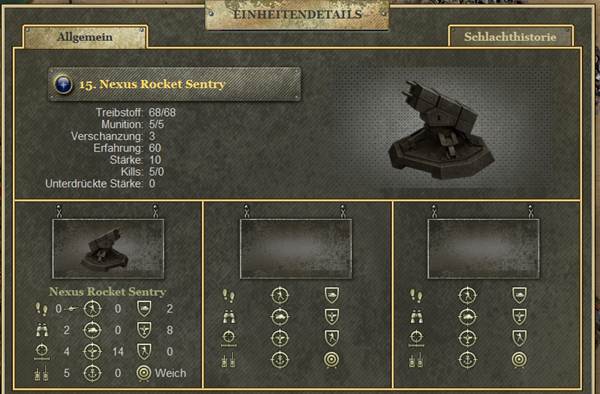Image resolution: width=600 pixels, height=394 pixels.
Task: Click the 15. Nexus Rocket Sentry name bar
Action: pyautogui.click(x=174, y=84)
